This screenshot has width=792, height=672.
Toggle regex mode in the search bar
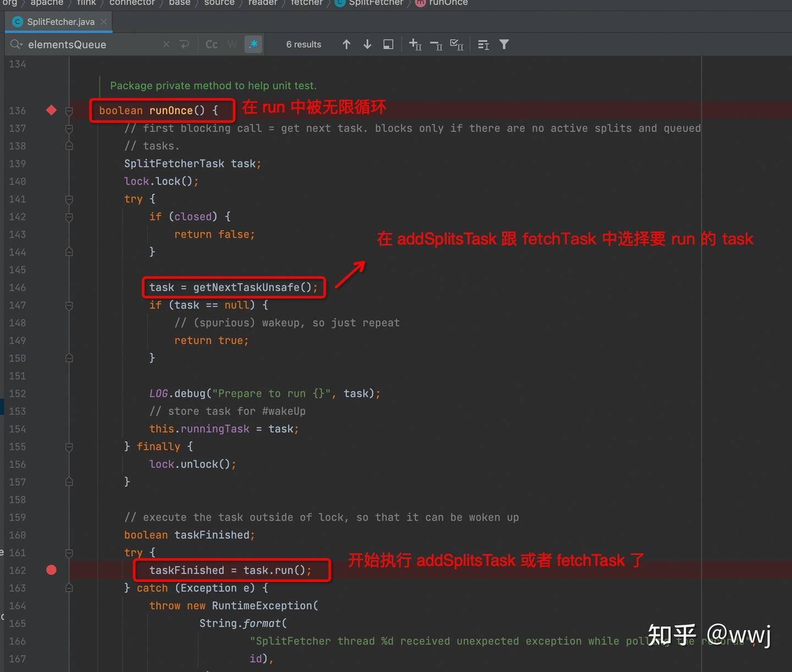(253, 44)
